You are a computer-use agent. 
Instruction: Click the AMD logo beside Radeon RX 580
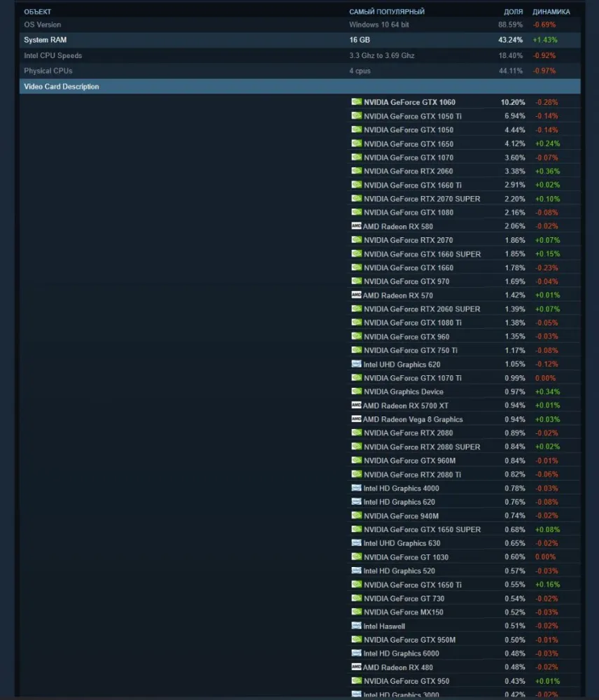point(356,226)
